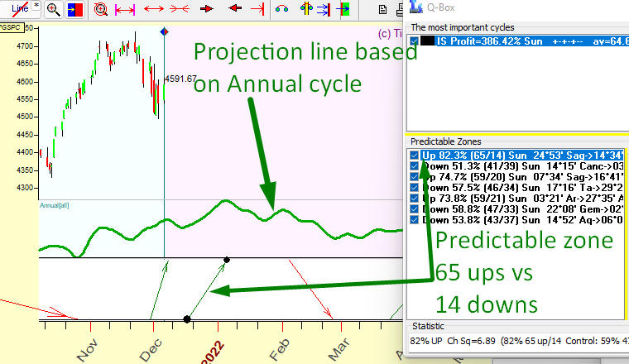The image size is (629, 364).
Task: Click the red double-headed expand arrow
Action: pos(154,9)
